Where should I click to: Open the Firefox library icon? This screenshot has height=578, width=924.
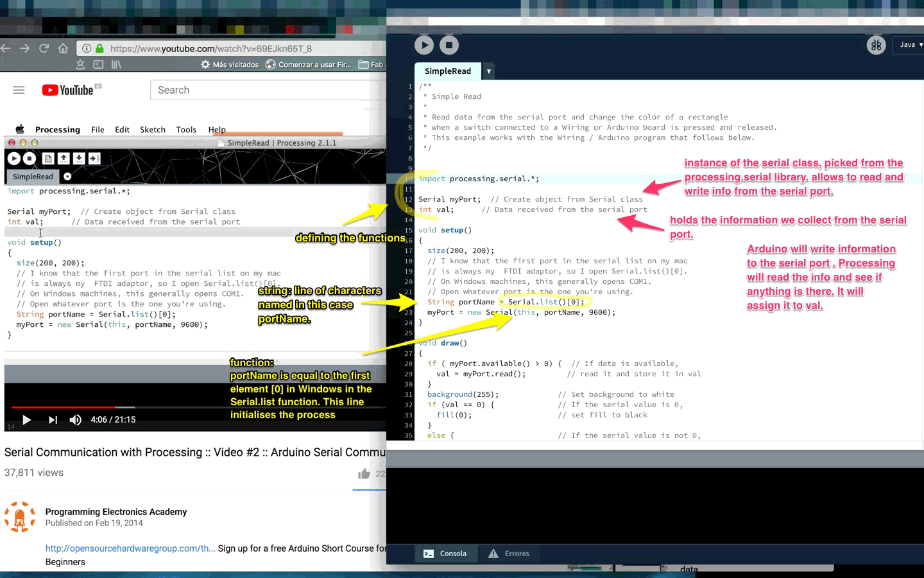tap(116, 64)
